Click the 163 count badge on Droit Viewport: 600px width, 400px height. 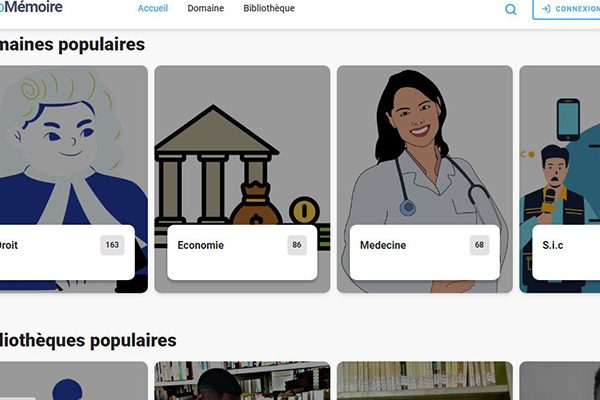pos(112,245)
